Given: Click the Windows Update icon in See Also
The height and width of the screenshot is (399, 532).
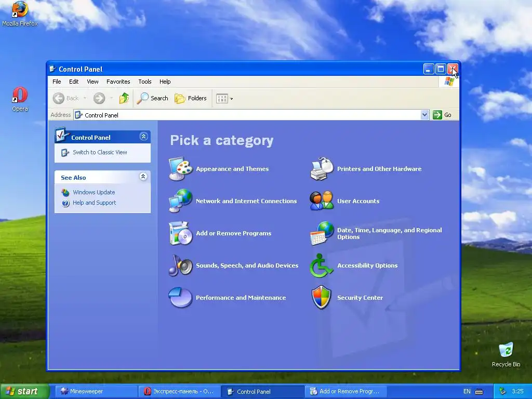Looking at the screenshot, I should [x=65, y=192].
